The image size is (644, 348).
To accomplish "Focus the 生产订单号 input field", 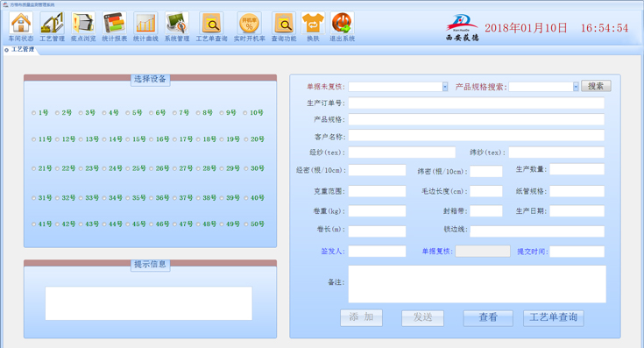I will click(x=477, y=103).
